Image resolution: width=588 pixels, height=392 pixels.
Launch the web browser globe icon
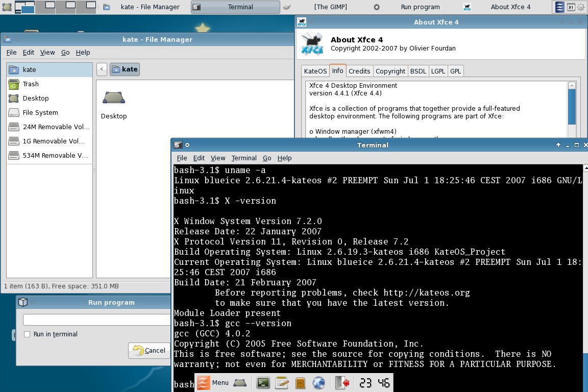pos(318,383)
